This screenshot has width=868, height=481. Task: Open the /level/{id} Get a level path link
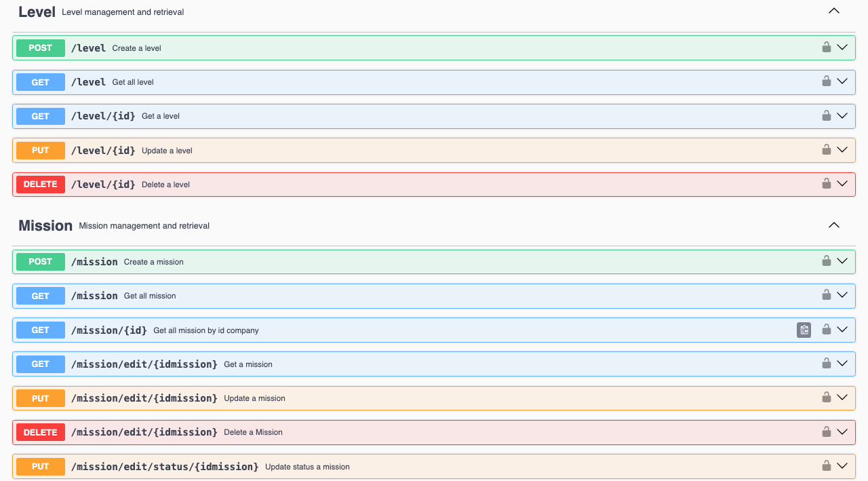(x=103, y=116)
